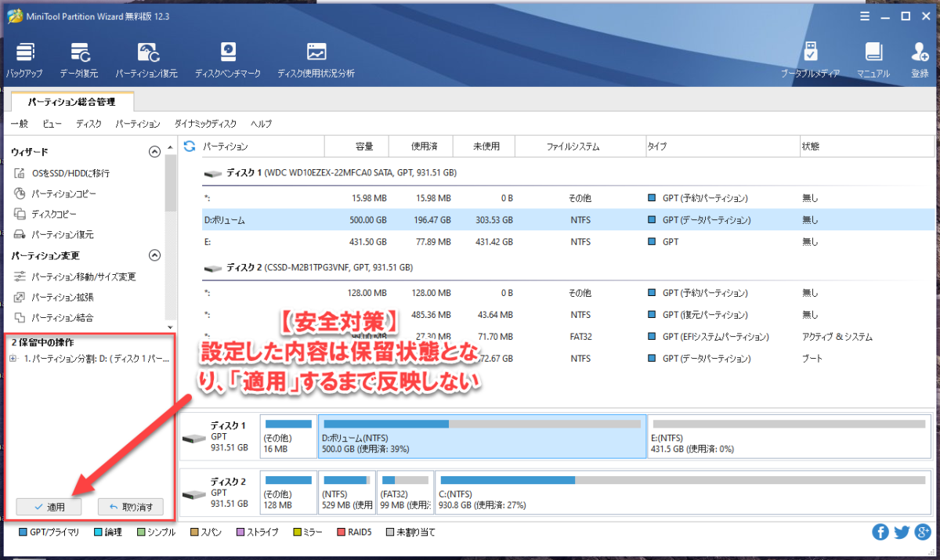Sort by 容量 column header
This screenshot has width=940, height=560.
(358, 146)
